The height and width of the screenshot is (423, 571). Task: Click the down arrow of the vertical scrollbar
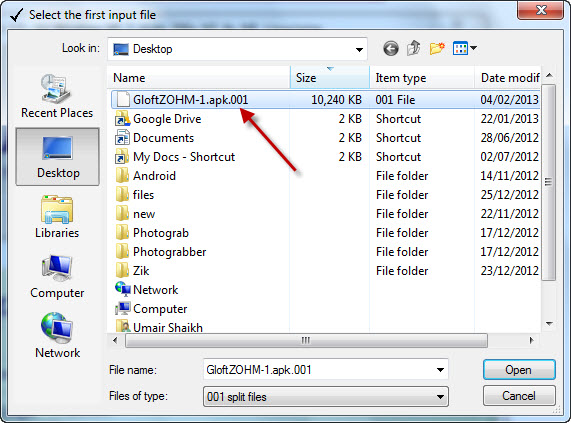pos(549,324)
